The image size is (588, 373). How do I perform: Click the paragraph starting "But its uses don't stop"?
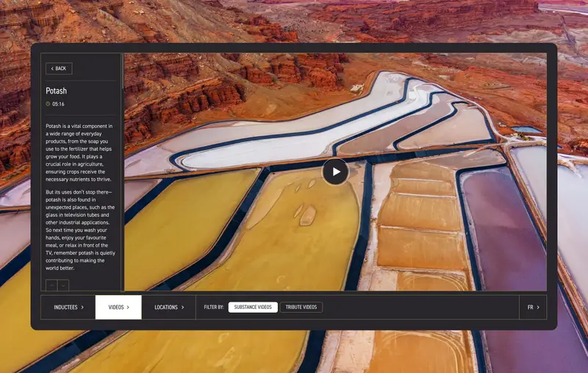click(x=80, y=230)
